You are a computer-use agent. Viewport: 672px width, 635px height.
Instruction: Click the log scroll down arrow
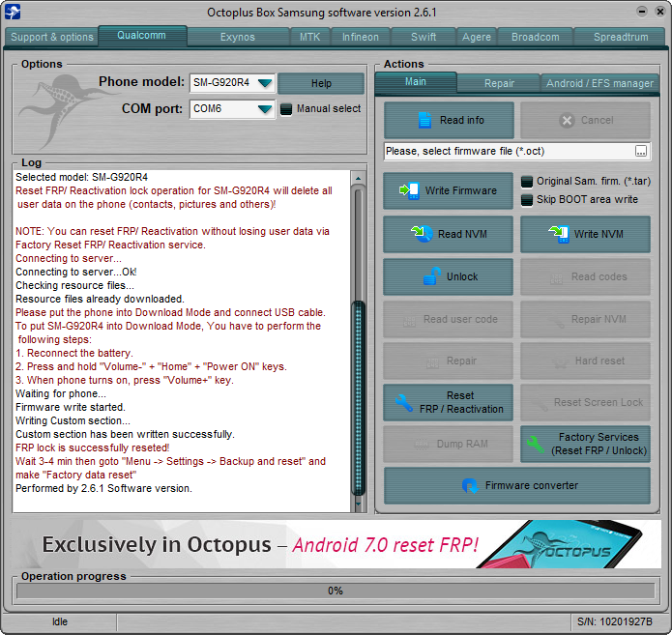point(359,505)
